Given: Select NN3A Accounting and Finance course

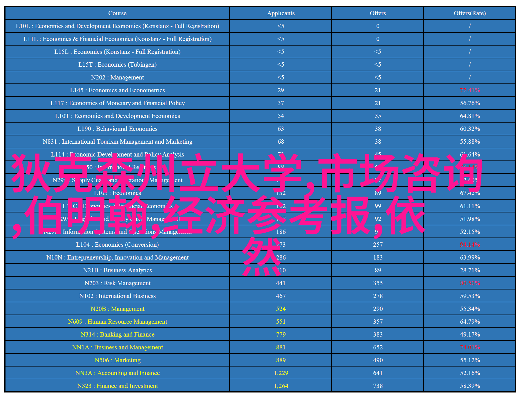Looking at the screenshot, I should 117,373.
